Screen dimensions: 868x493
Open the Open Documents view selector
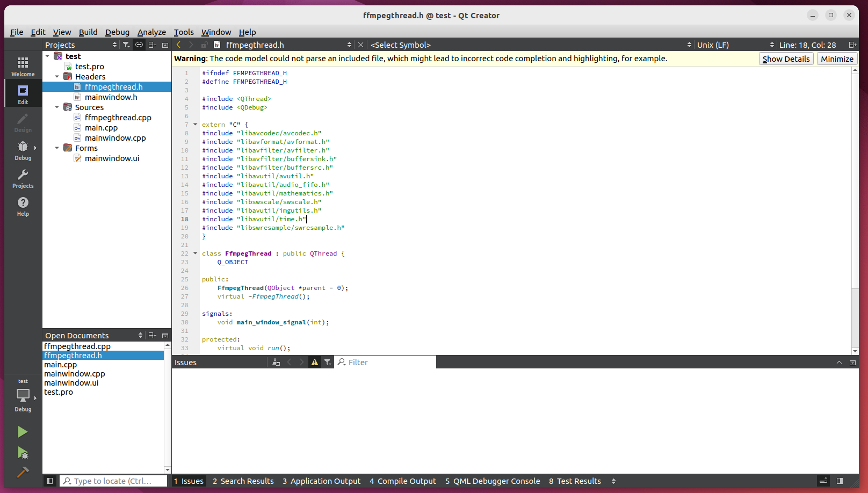(94, 336)
